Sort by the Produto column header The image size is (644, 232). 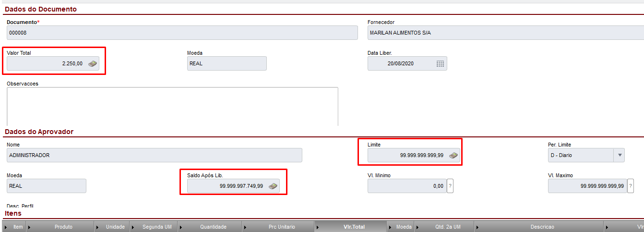[x=63, y=227]
